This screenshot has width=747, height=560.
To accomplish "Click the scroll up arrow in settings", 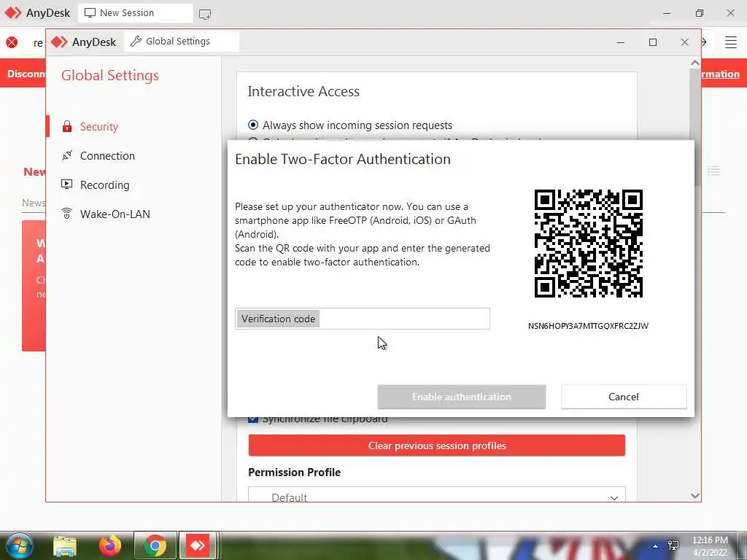I will pos(695,63).
